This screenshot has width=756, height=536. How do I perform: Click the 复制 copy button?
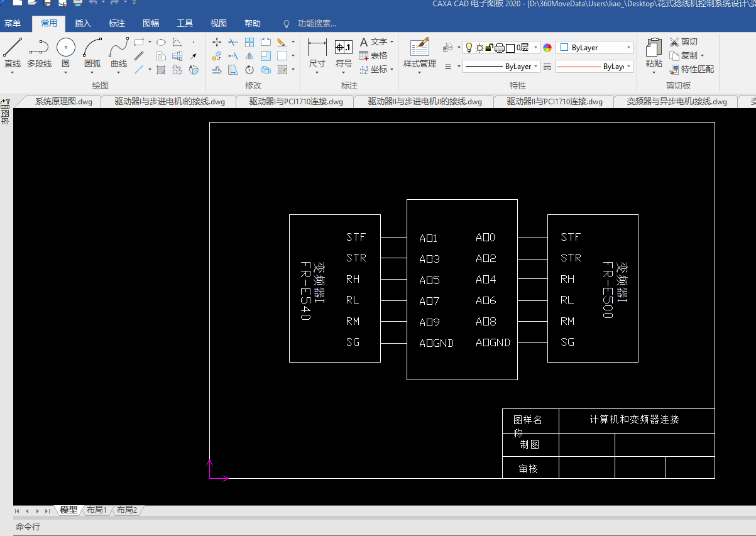pos(684,56)
